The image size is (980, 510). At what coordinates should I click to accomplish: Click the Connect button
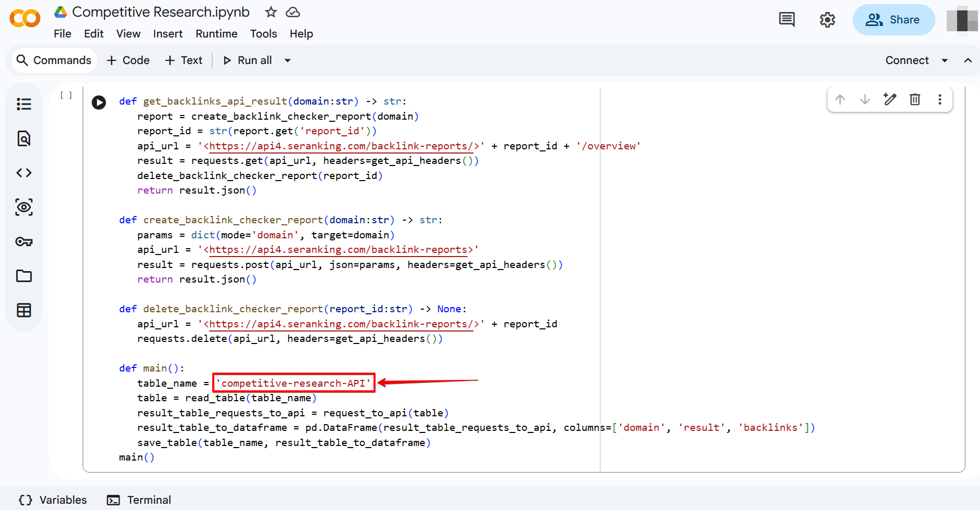907,60
